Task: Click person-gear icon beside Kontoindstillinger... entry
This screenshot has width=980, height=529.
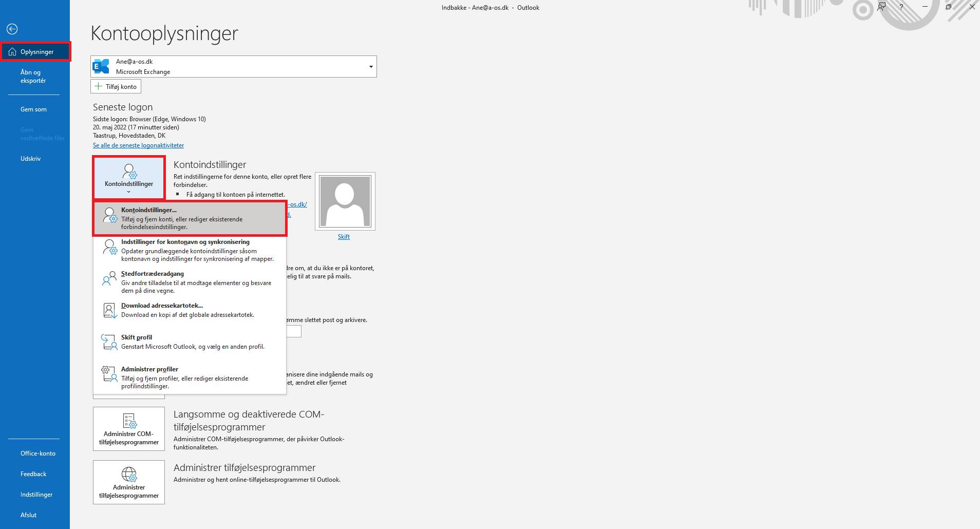Action: coord(110,215)
